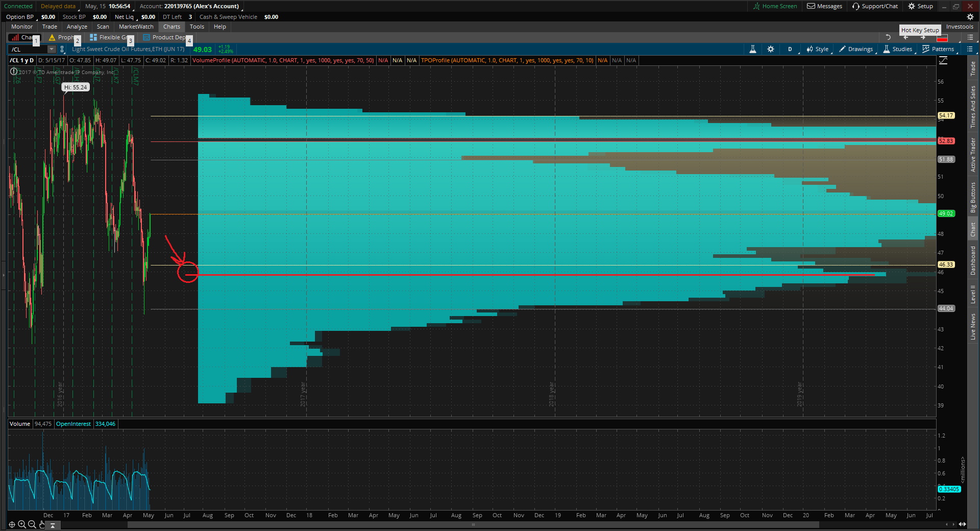The width and height of the screenshot is (980, 531).
Task: Open the Messages envelope
Action: [824, 6]
